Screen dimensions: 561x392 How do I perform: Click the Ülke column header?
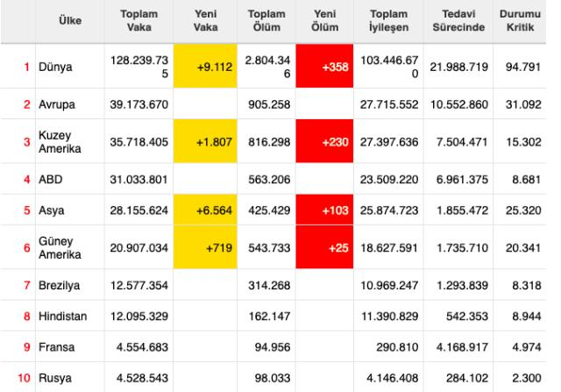(70, 21)
